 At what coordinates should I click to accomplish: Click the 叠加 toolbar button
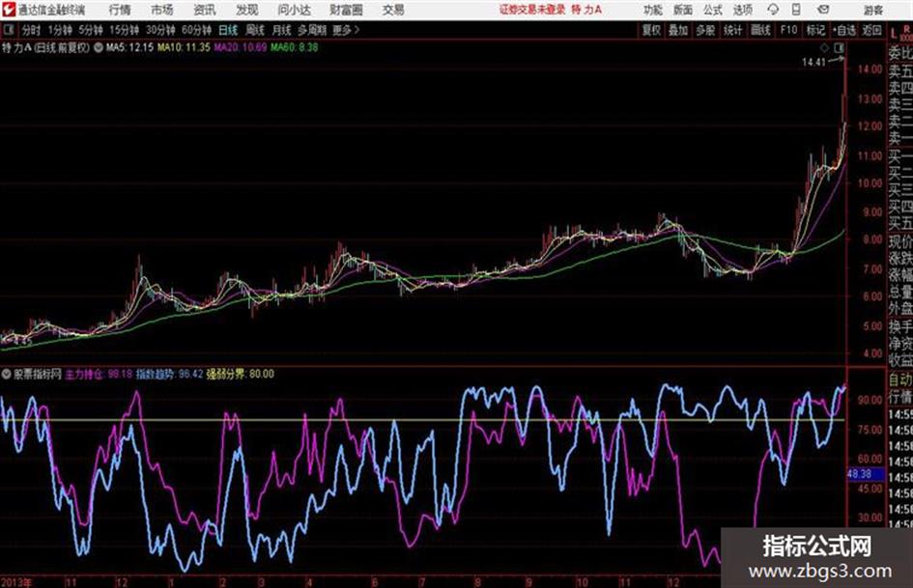(x=678, y=30)
